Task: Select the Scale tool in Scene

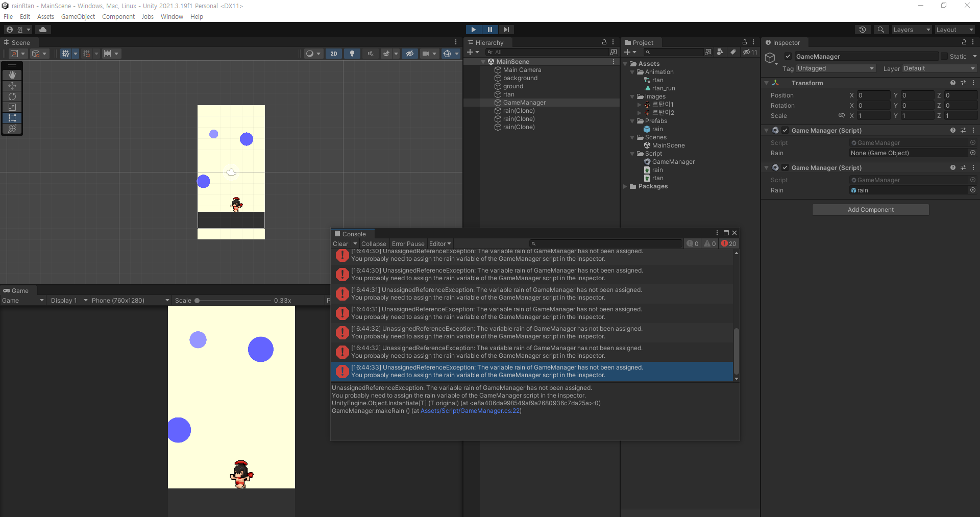Action: [12, 107]
